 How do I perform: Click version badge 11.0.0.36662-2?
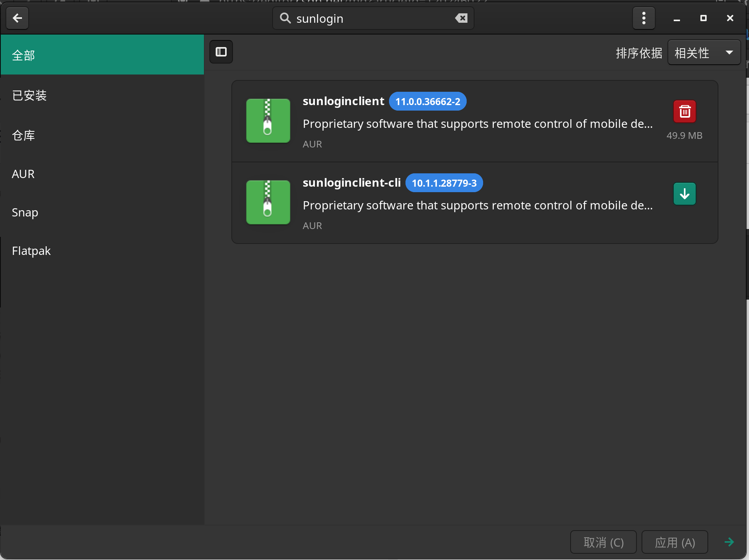[428, 102]
